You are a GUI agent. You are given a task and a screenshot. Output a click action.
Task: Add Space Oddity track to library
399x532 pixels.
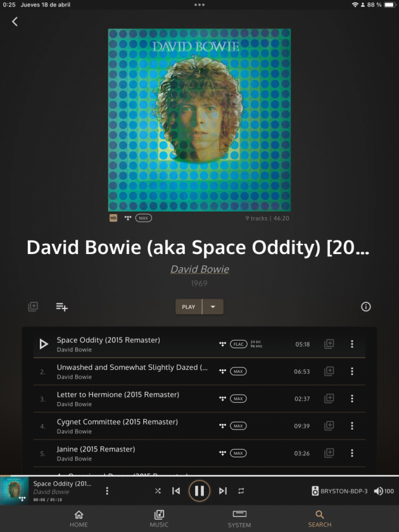point(329,344)
